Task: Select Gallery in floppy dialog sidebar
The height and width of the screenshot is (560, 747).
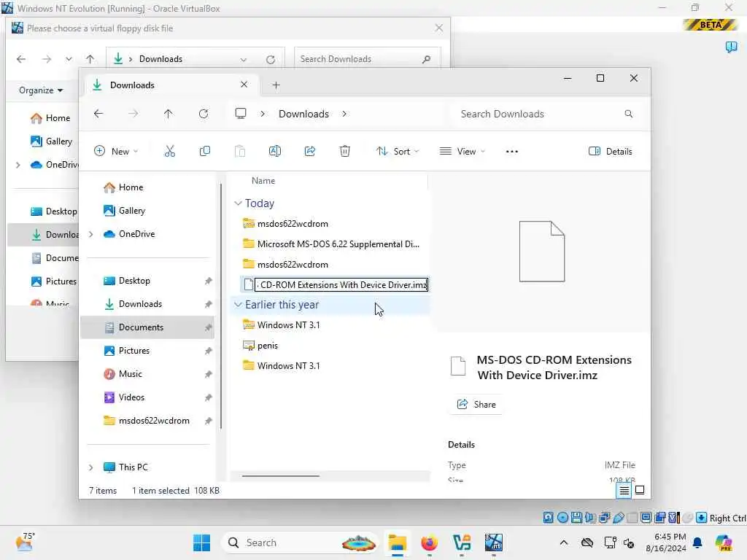Action: pos(52,141)
